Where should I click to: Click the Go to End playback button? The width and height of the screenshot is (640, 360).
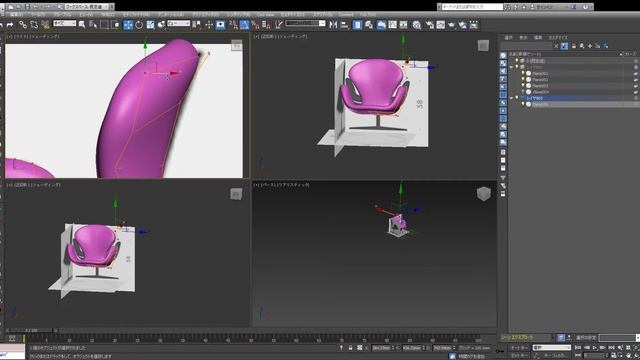[612, 347]
